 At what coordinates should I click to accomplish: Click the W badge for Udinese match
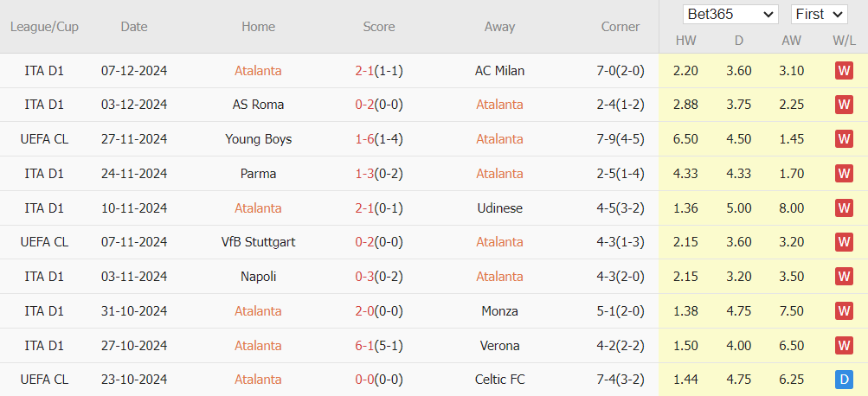coord(844,208)
